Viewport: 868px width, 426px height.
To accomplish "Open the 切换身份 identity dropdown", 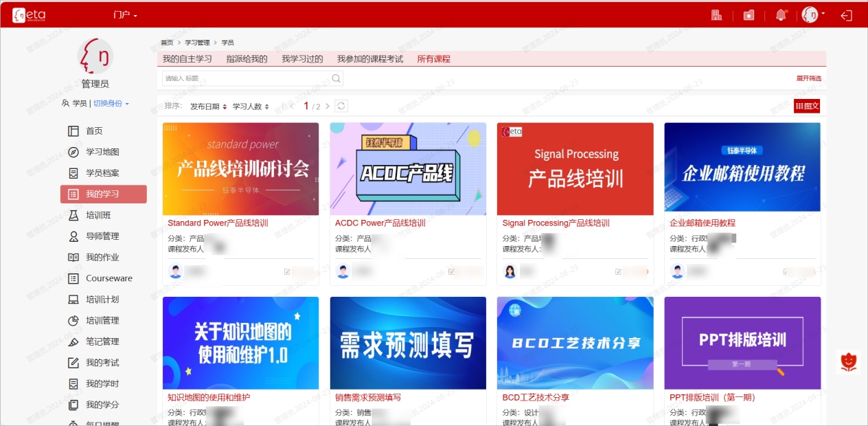I will (x=111, y=103).
